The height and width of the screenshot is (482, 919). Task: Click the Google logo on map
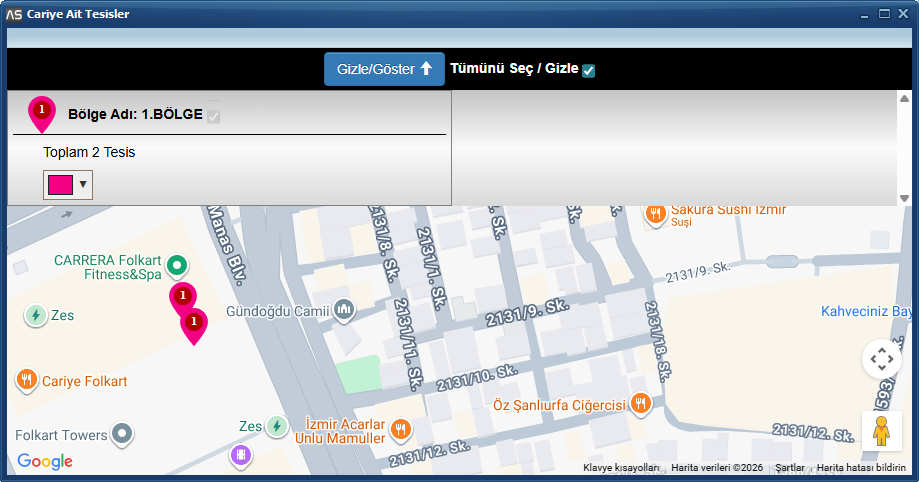point(45,461)
